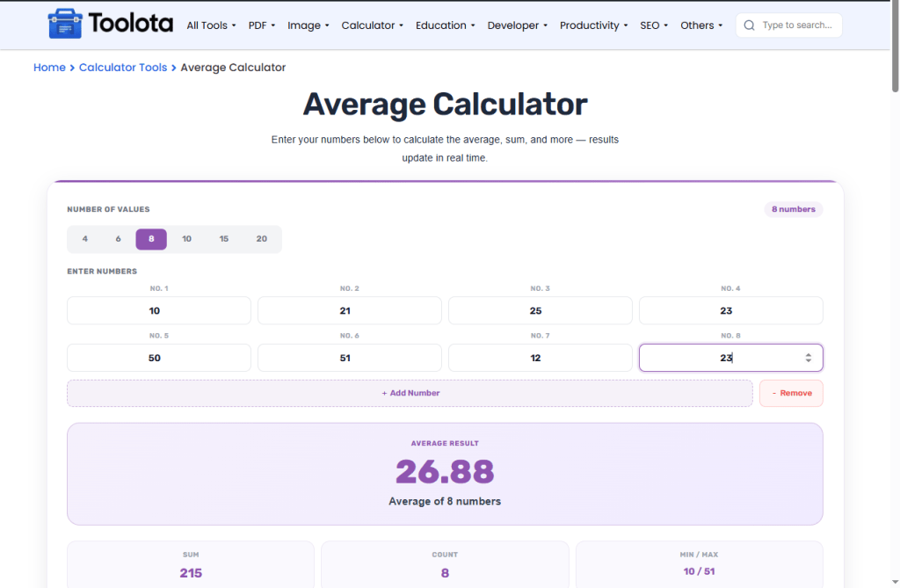Select 8 as number of values
Image resolution: width=900 pixels, height=588 pixels.
(151, 239)
